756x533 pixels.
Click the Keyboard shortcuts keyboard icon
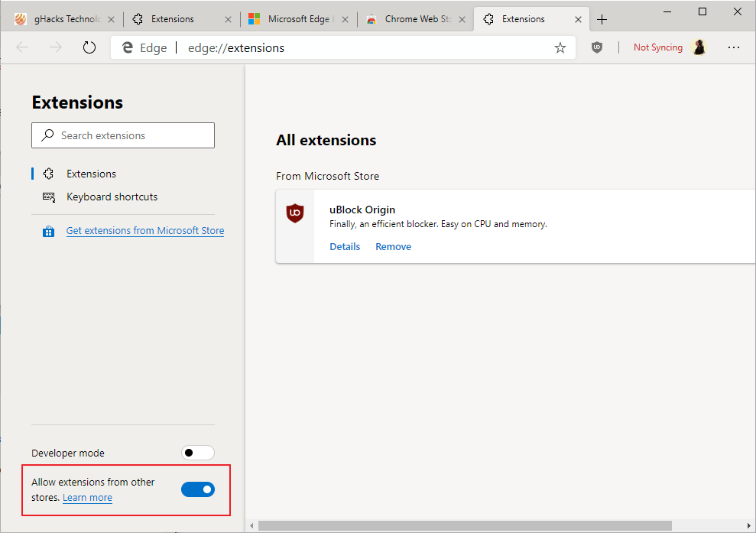[49, 197]
